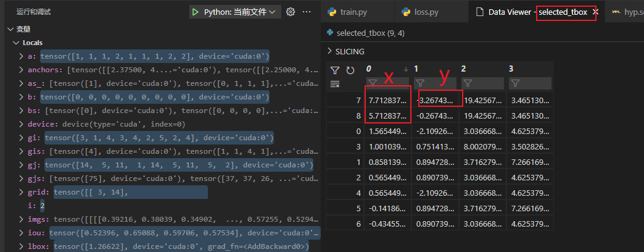Collapse the 变量 section
The image size is (644, 252).
[x=10, y=29]
